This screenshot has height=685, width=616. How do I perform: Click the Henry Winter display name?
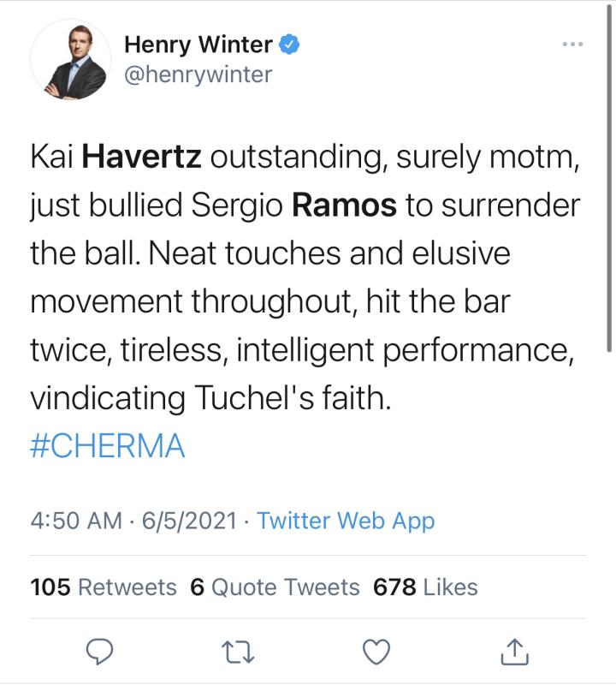click(x=198, y=45)
